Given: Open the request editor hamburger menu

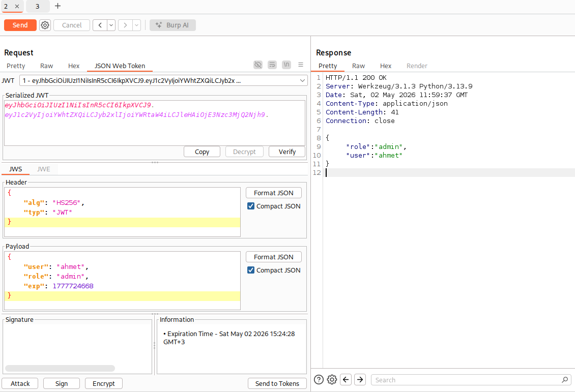Looking at the screenshot, I should [x=301, y=65].
